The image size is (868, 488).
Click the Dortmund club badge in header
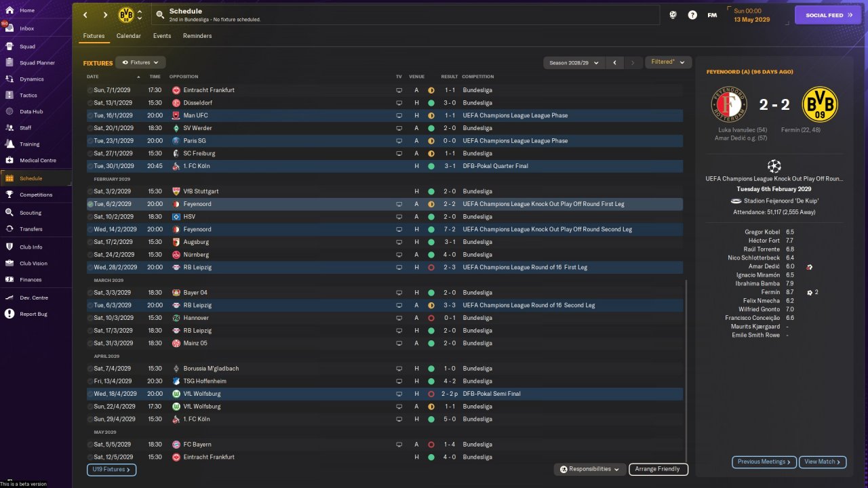click(126, 15)
